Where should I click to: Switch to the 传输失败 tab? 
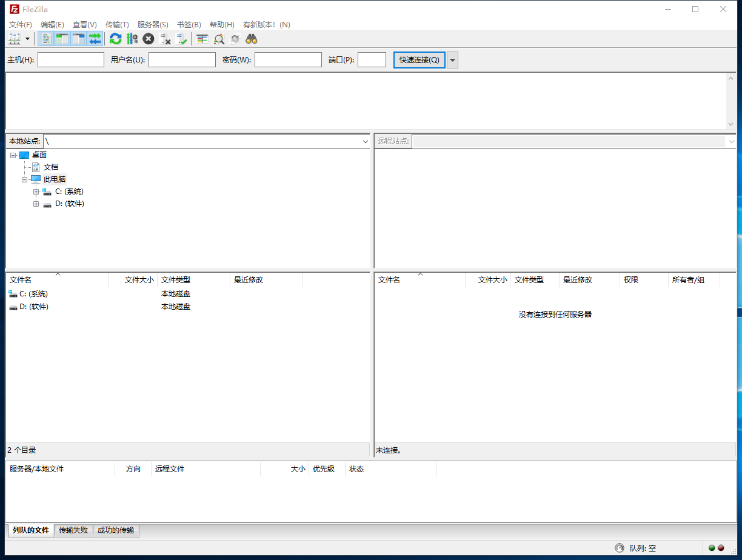73,530
